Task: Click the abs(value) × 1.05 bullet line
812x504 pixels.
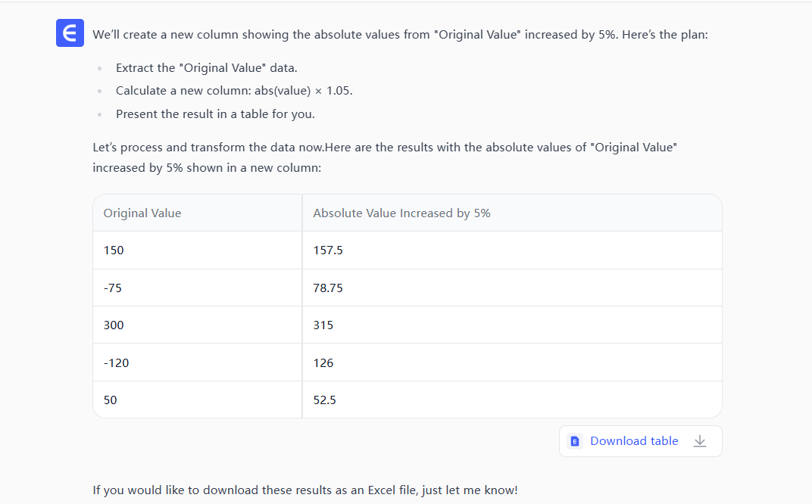Action: [x=234, y=91]
